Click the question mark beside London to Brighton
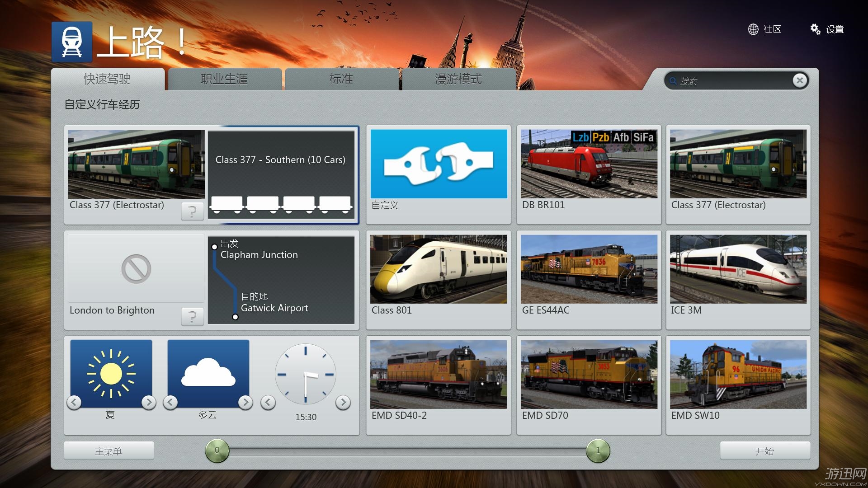The width and height of the screenshot is (868, 488). (192, 316)
